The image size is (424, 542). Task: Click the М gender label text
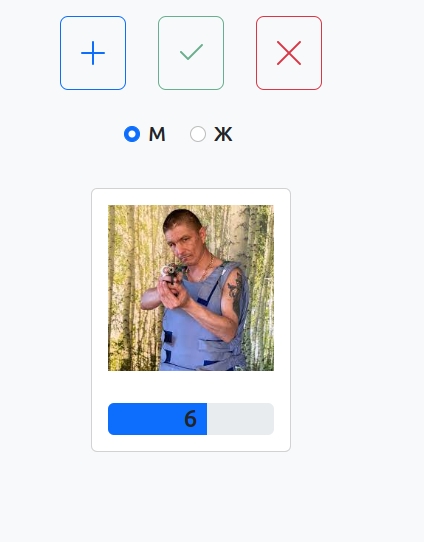(157, 134)
